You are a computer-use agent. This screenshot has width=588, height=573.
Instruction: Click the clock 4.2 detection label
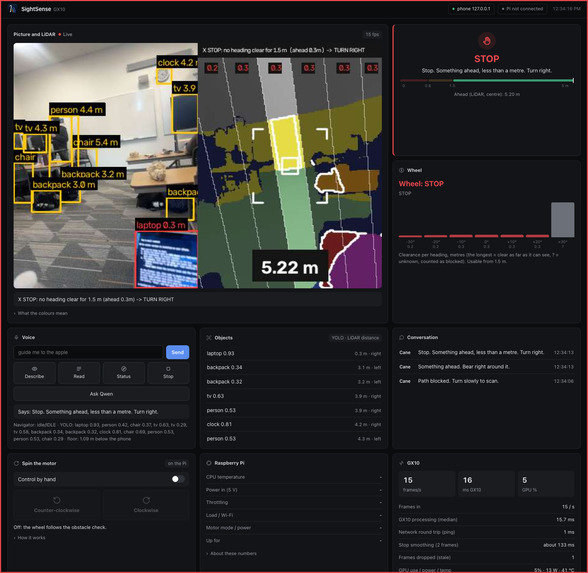pyautogui.click(x=177, y=63)
